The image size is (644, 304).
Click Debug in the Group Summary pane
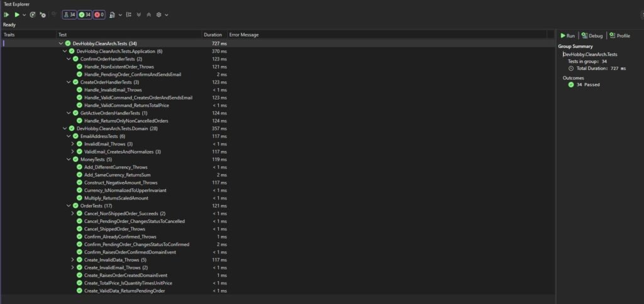592,36
